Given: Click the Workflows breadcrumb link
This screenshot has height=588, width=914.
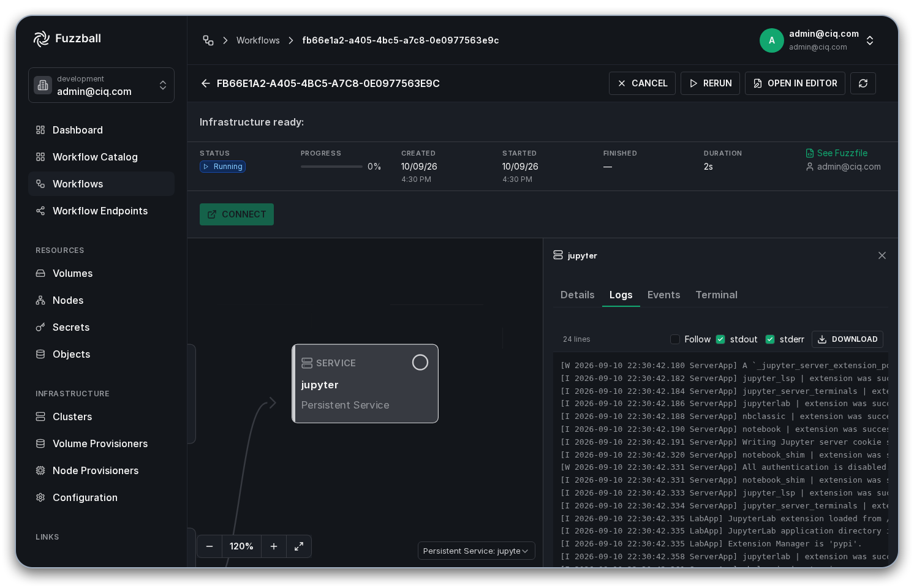Looking at the screenshot, I should coord(258,40).
